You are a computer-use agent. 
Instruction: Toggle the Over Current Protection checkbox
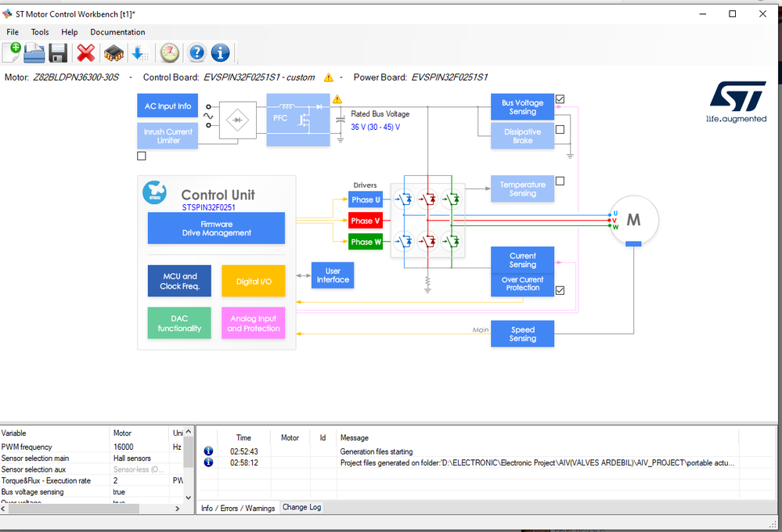click(560, 290)
